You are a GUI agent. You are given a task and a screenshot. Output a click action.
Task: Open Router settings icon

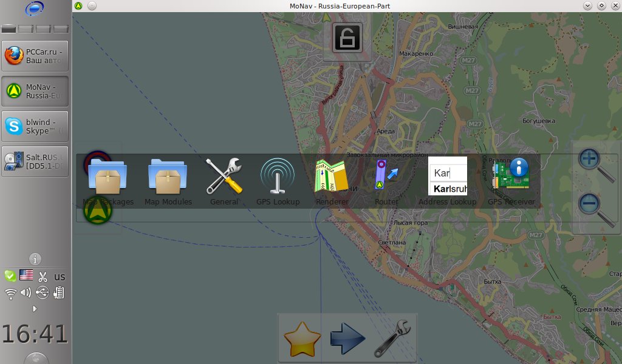386,177
